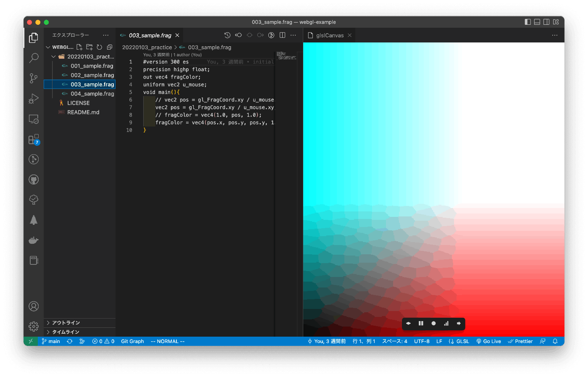The height and width of the screenshot is (377, 588).
Task: Toggle the primary sidebar layout button
Action: 528,22
